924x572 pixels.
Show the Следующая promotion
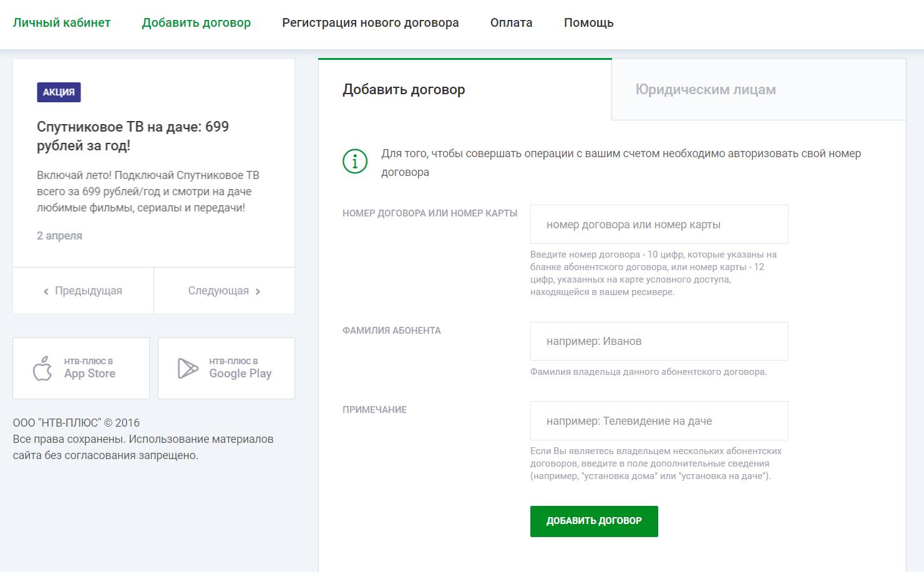point(225,291)
